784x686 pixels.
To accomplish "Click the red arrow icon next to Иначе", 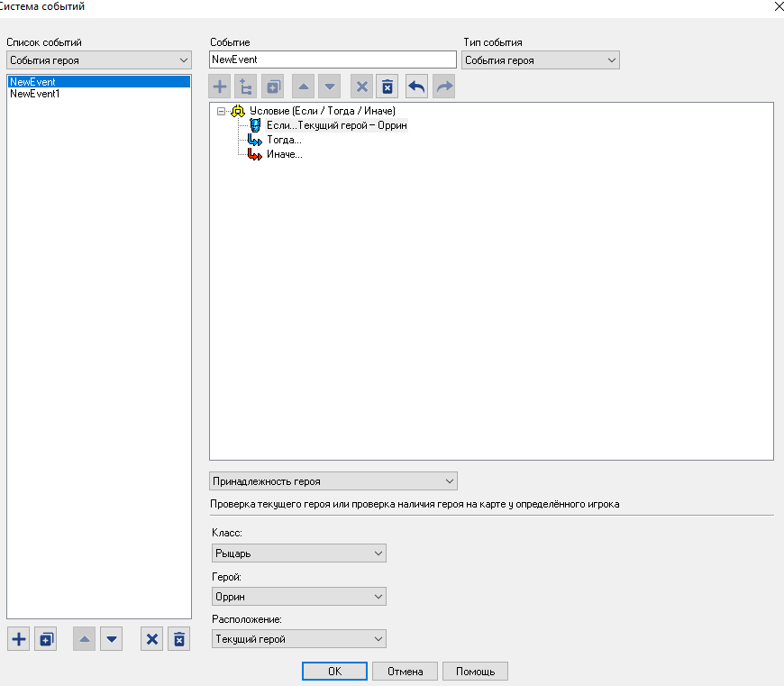I will pos(255,154).
